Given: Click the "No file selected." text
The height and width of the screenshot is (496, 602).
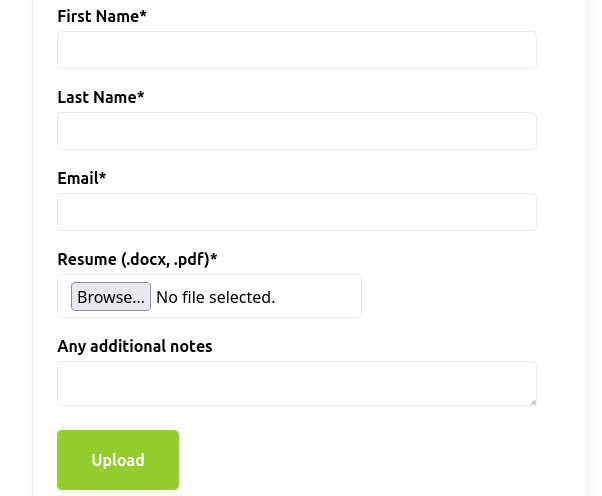Looking at the screenshot, I should 215,297.
